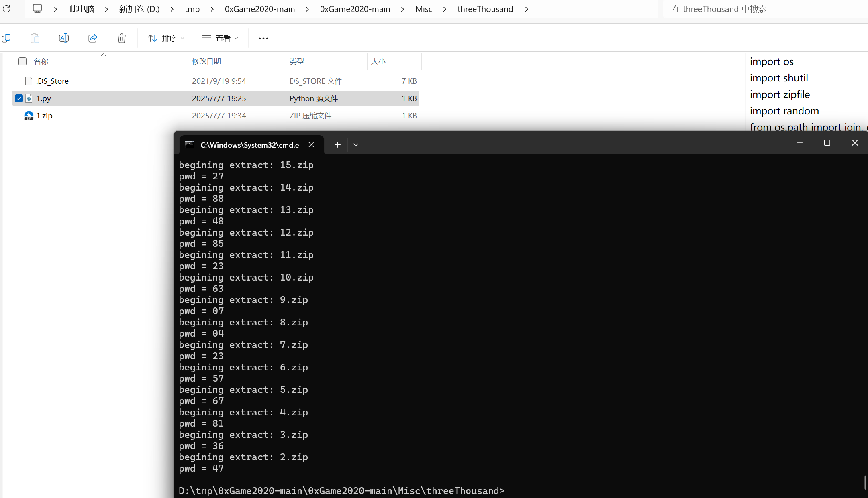Expand chevron after threeThousand breadcrumb
Image resolution: width=868 pixels, height=498 pixels.
(x=526, y=9)
